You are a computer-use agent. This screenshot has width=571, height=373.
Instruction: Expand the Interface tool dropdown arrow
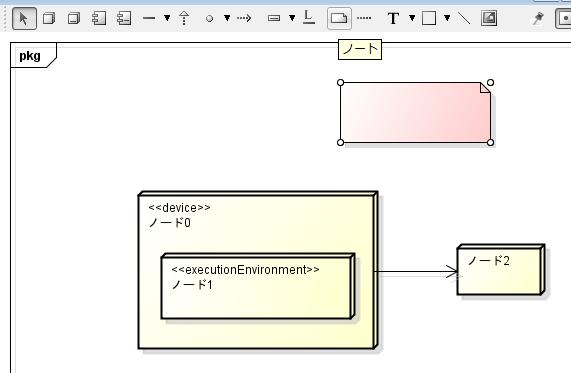(227, 17)
